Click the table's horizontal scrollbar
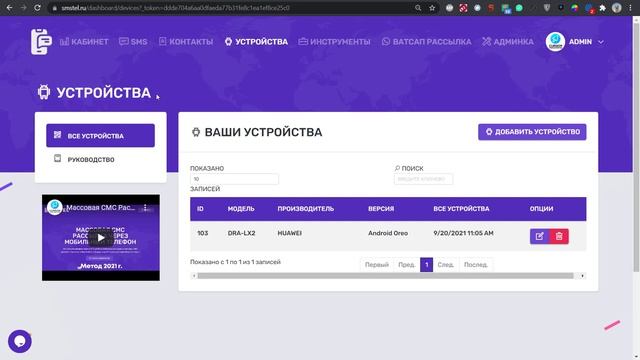The height and width of the screenshot is (360, 640). (385, 276)
